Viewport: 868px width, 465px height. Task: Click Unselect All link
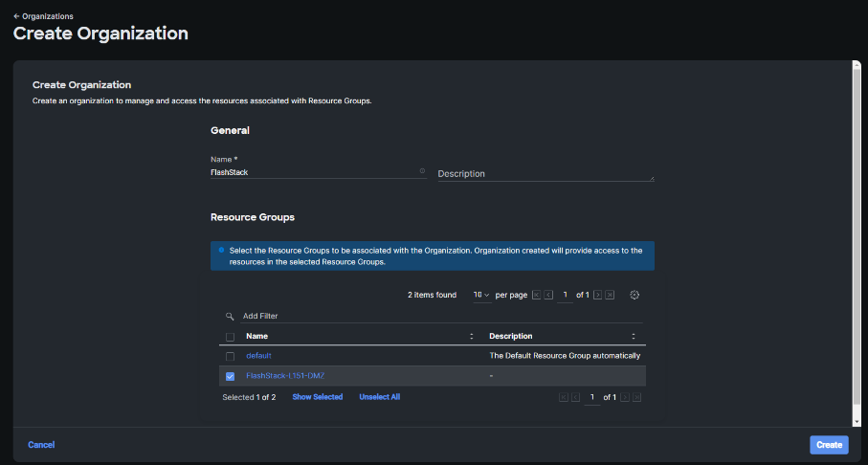[x=380, y=397]
